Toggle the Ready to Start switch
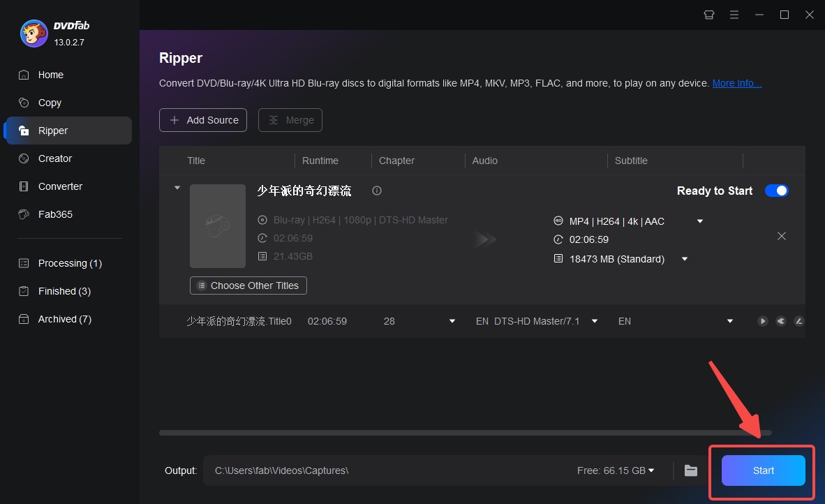Screen dimensions: 825x504 coord(776,191)
